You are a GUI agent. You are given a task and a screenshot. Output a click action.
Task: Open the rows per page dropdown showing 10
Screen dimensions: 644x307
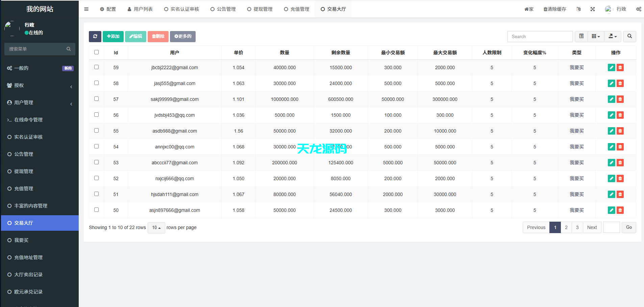click(156, 228)
